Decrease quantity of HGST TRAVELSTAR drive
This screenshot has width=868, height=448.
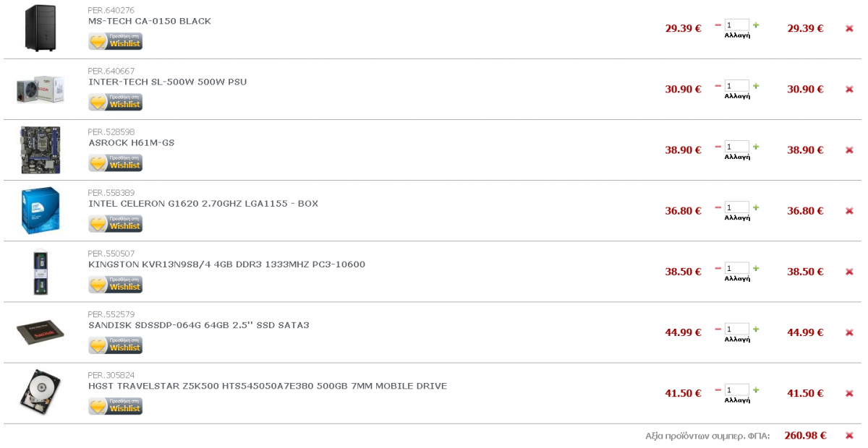pyautogui.click(x=718, y=389)
